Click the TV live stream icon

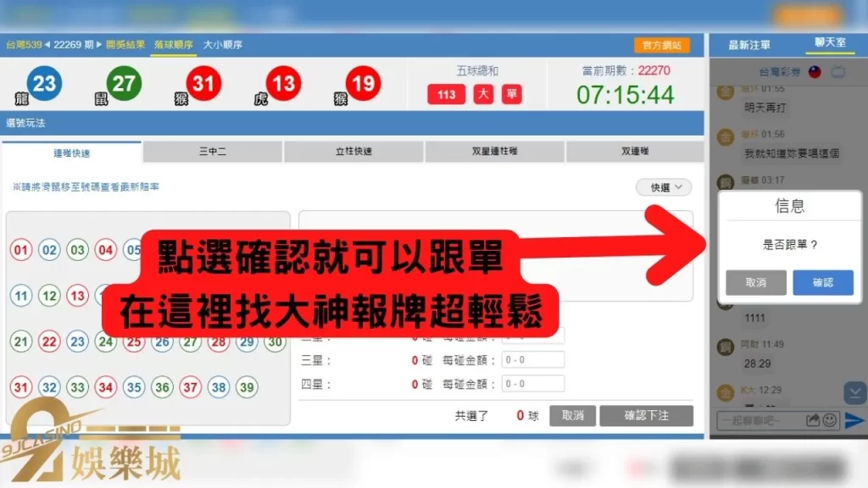point(839,72)
